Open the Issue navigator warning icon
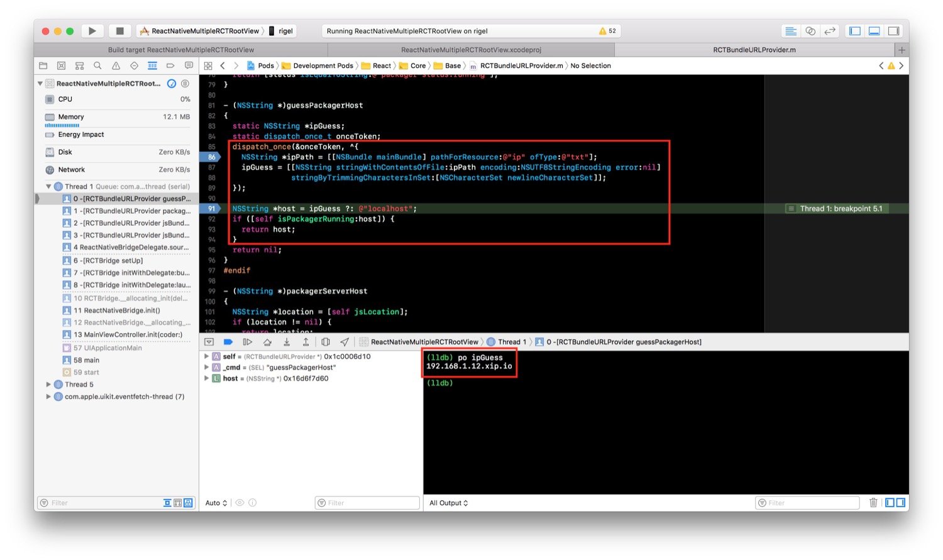This screenshot has height=560, width=943. (116, 65)
